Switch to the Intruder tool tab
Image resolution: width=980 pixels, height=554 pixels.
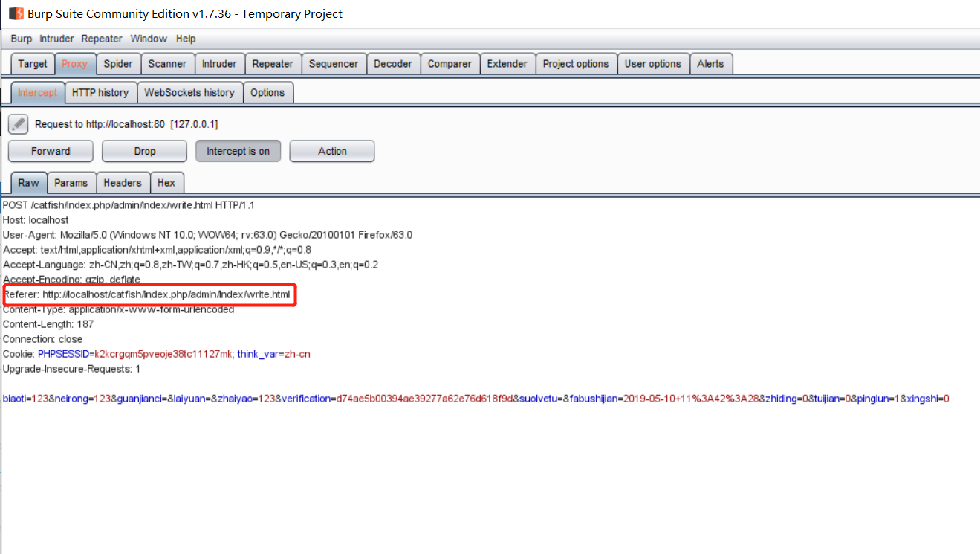[219, 64]
